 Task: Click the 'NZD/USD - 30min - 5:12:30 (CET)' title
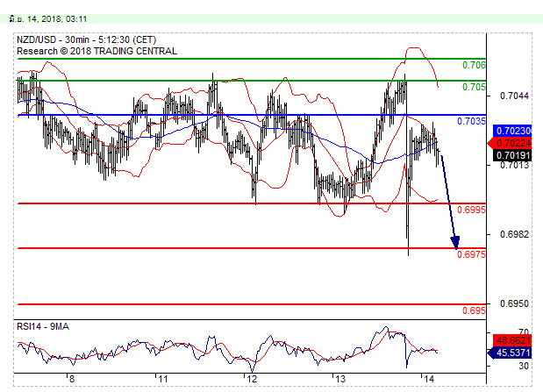87,39
